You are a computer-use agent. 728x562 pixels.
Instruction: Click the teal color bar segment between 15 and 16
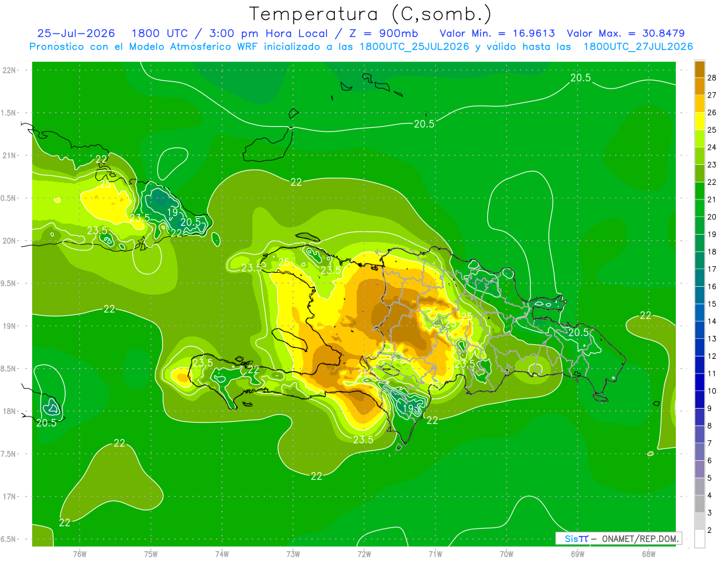(699, 295)
